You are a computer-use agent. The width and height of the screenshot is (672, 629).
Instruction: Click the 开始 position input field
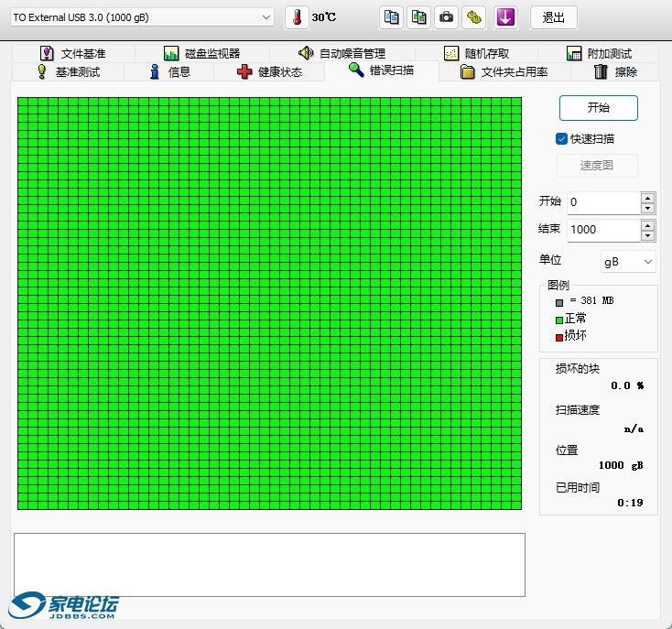[x=604, y=202]
